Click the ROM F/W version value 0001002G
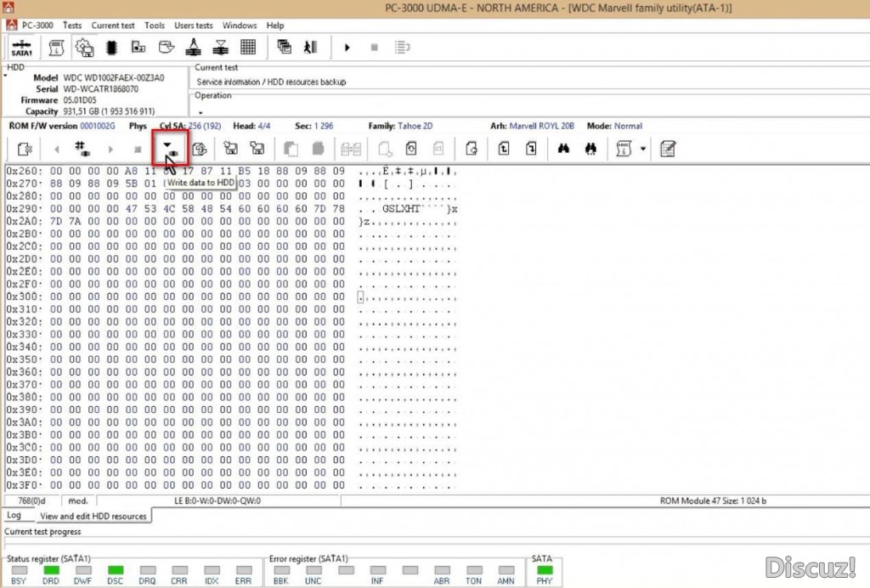870x588 pixels. tap(98, 126)
